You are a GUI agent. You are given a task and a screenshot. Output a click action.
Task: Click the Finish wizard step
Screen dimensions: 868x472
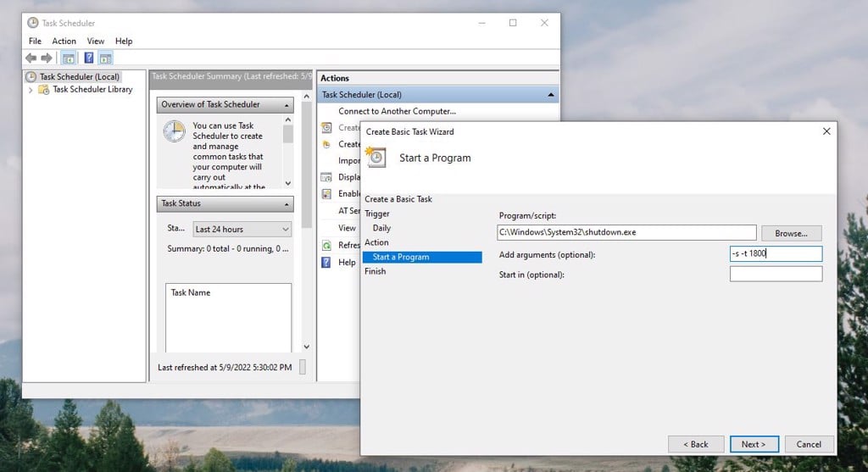[375, 271]
